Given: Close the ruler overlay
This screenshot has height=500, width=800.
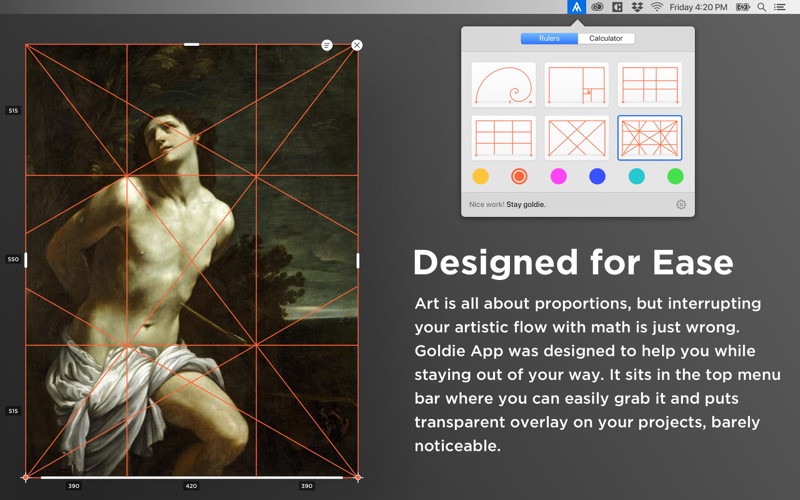Looking at the screenshot, I should [357, 45].
